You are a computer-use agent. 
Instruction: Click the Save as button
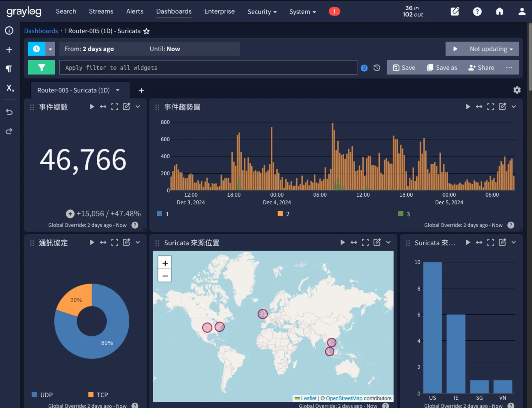442,68
